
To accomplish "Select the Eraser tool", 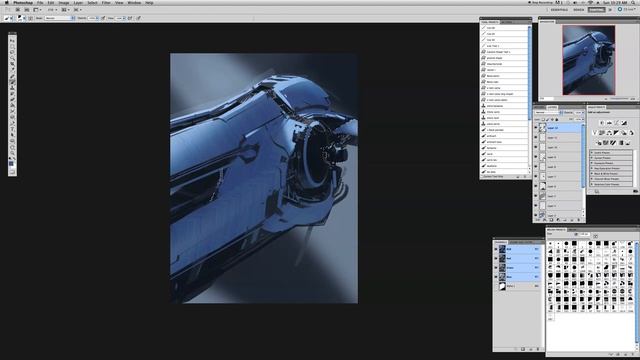I will pos(12,99).
